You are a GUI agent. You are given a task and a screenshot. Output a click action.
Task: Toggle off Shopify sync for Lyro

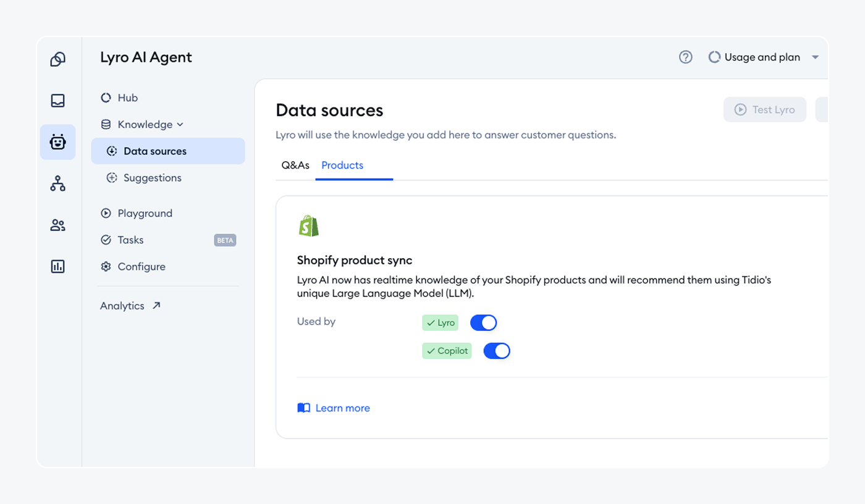point(483,322)
